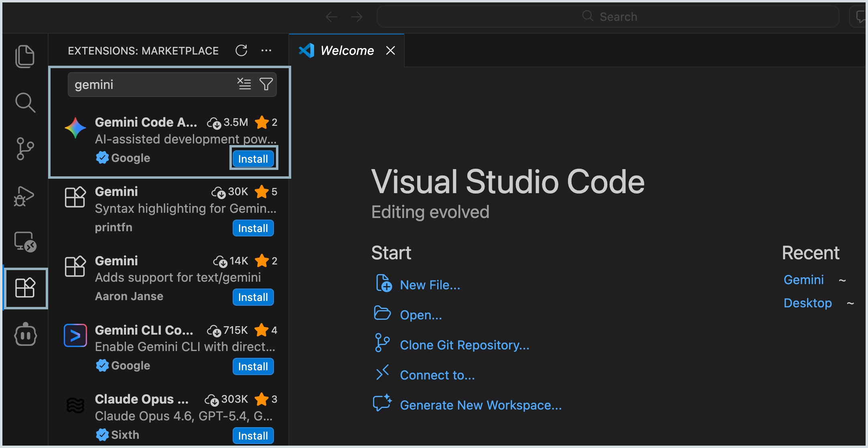Go forward with the navigation arrow
This screenshot has height=448, width=868.
point(356,17)
